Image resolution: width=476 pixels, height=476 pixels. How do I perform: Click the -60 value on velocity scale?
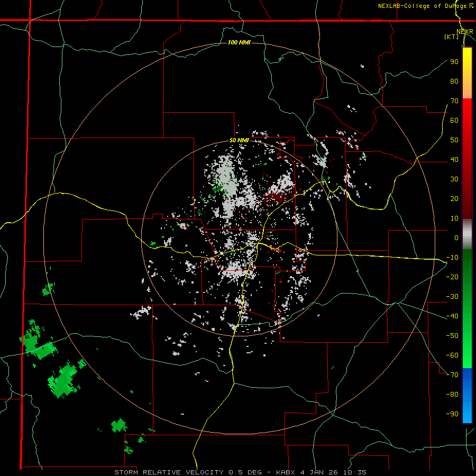click(x=452, y=355)
